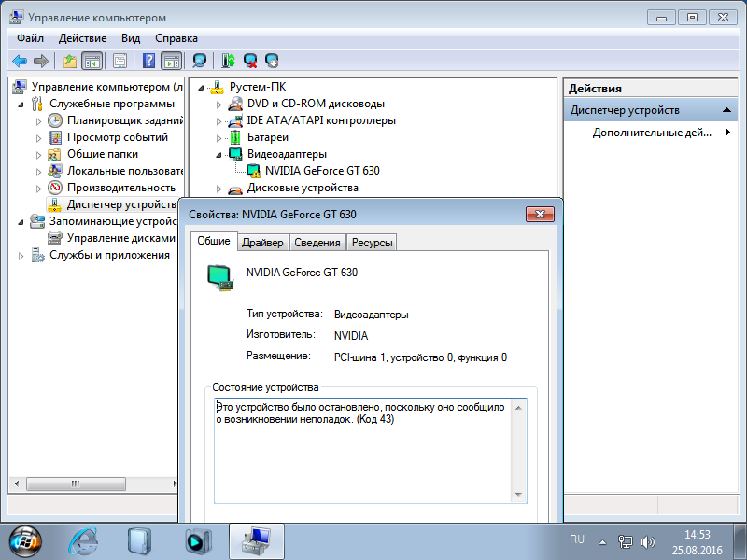
Task: Click the Windows Start orb
Action: coord(25,542)
